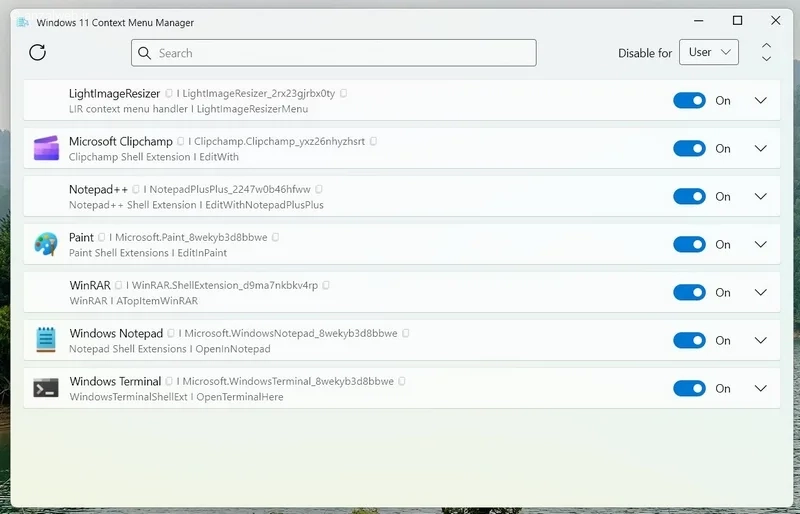Copy the Windows Notepad name via its copy icon
Viewport: 800px width, 514px height.
(x=171, y=333)
